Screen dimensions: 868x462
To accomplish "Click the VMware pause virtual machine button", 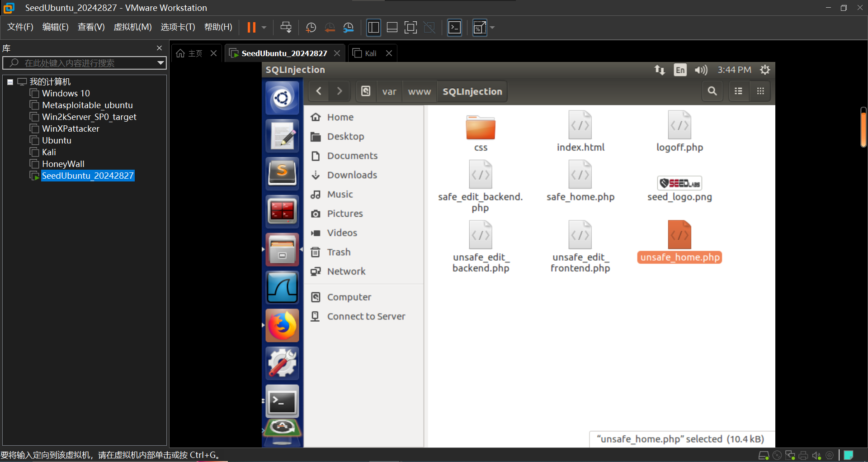I will 251,28.
